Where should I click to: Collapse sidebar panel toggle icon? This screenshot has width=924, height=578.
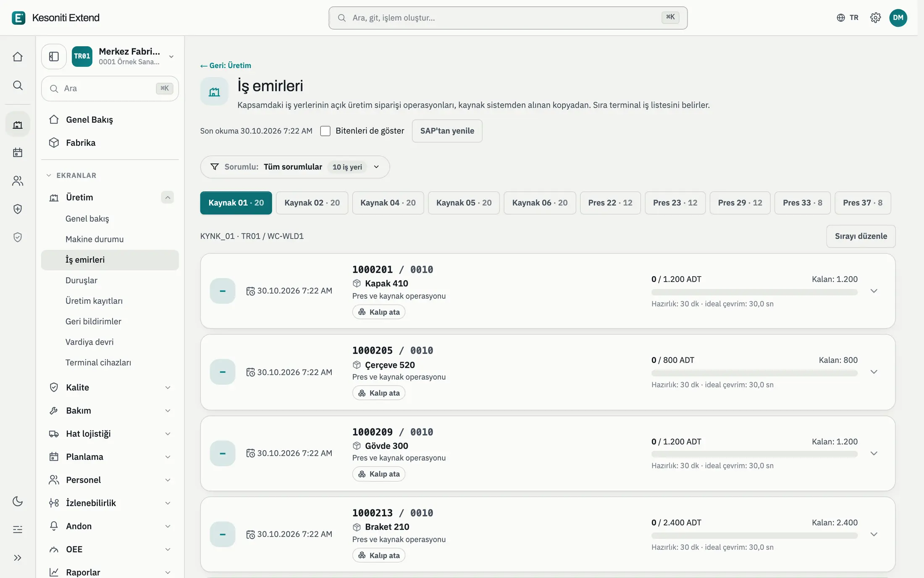click(x=54, y=56)
